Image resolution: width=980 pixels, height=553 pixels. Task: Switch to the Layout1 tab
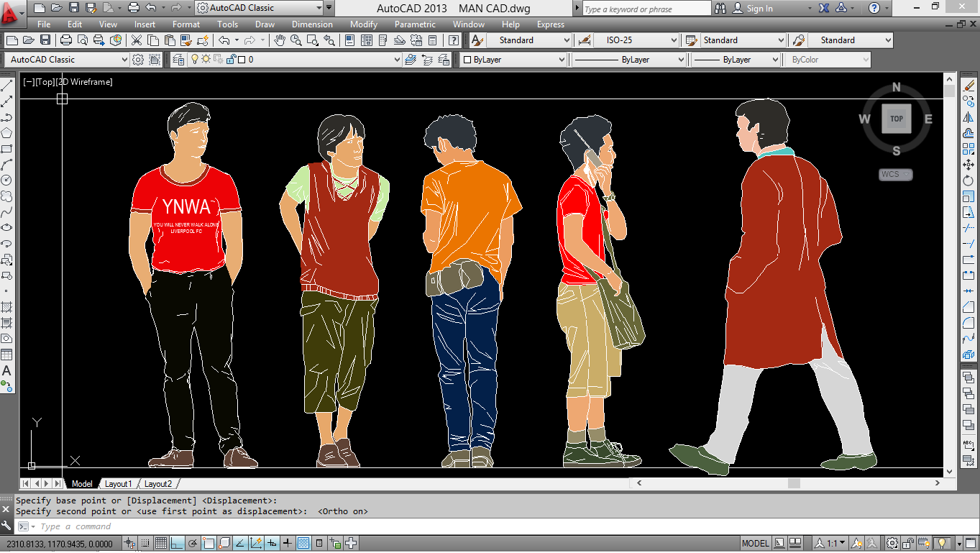pos(118,484)
